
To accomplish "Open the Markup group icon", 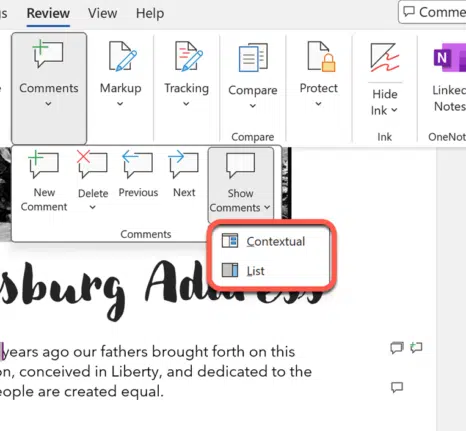I will [122, 56].
